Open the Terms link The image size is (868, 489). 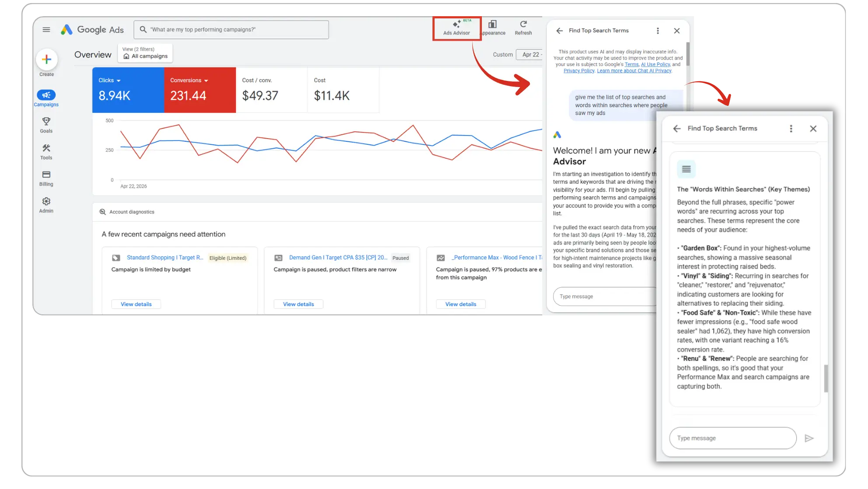tap(631, 65)
